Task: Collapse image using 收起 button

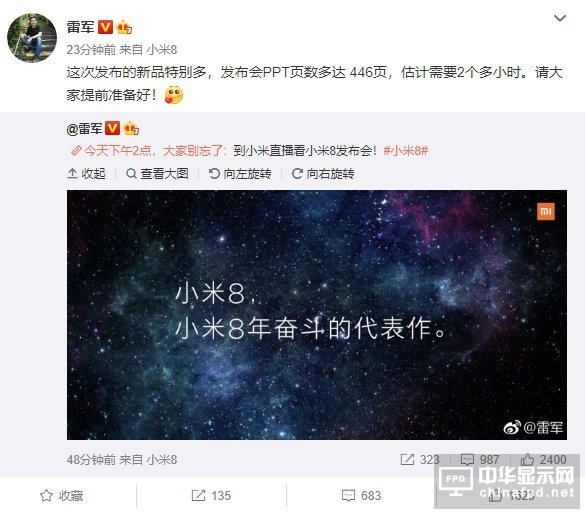Action: point(86,173)
